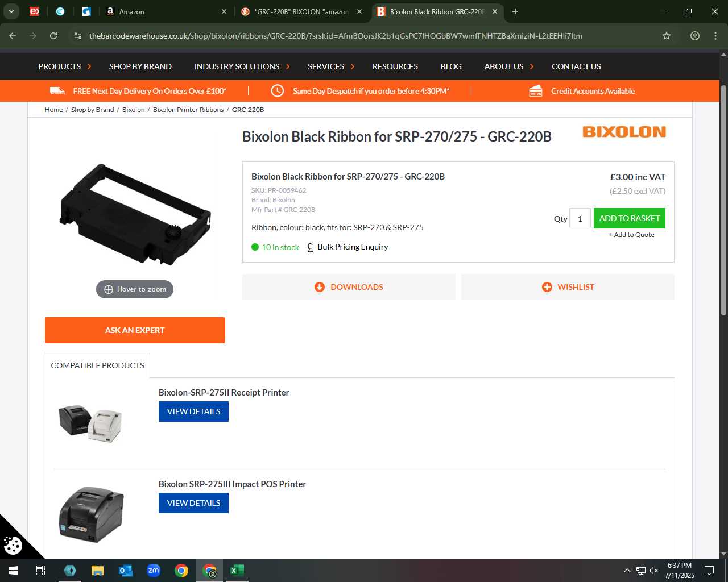The height and width of the screenshot is (582, 728).
Task: Add the ribbon to basket
Action: point(630,218)
